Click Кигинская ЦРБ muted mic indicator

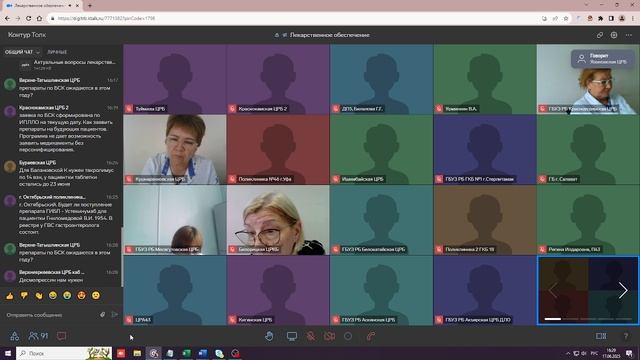pyautogui.click(x=232, y=320)
